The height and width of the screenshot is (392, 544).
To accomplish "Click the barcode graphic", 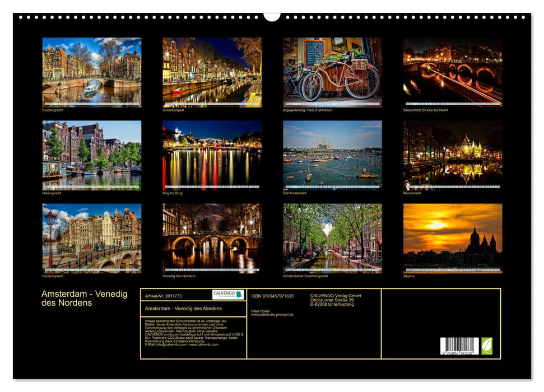I will click(458, 346).
